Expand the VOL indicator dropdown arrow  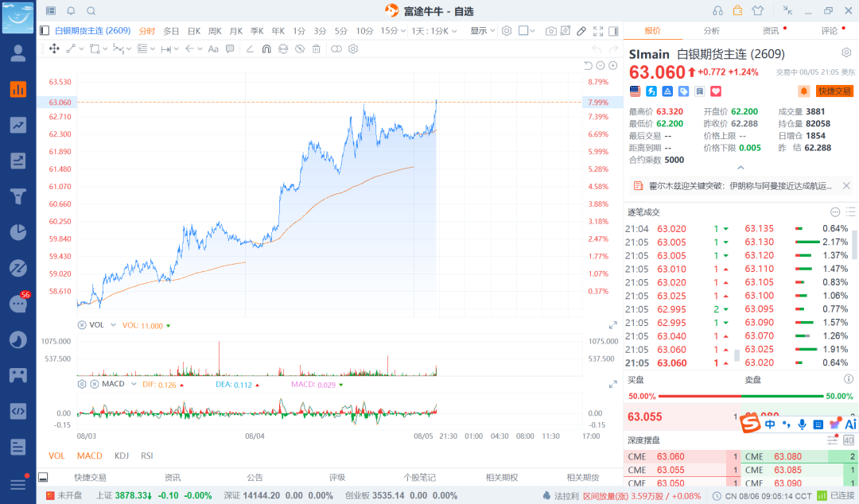(113, 325)
